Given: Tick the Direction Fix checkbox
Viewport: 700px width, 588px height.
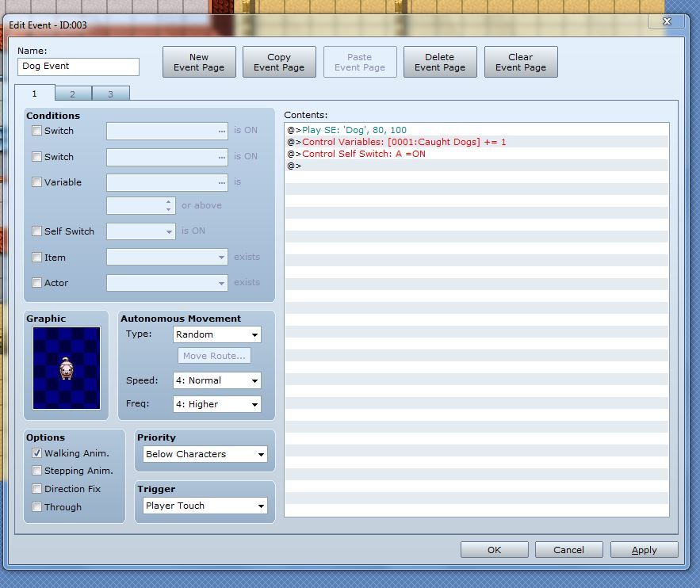Looking at the screenshot, I should click(36, 489).
